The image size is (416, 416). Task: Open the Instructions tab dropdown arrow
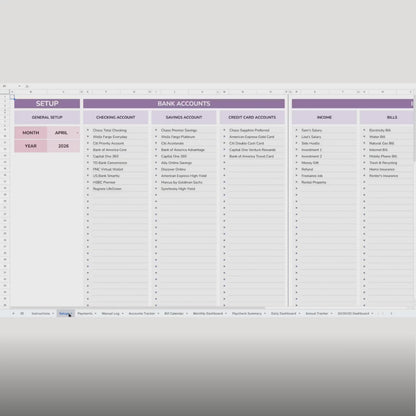pos(53,314)
